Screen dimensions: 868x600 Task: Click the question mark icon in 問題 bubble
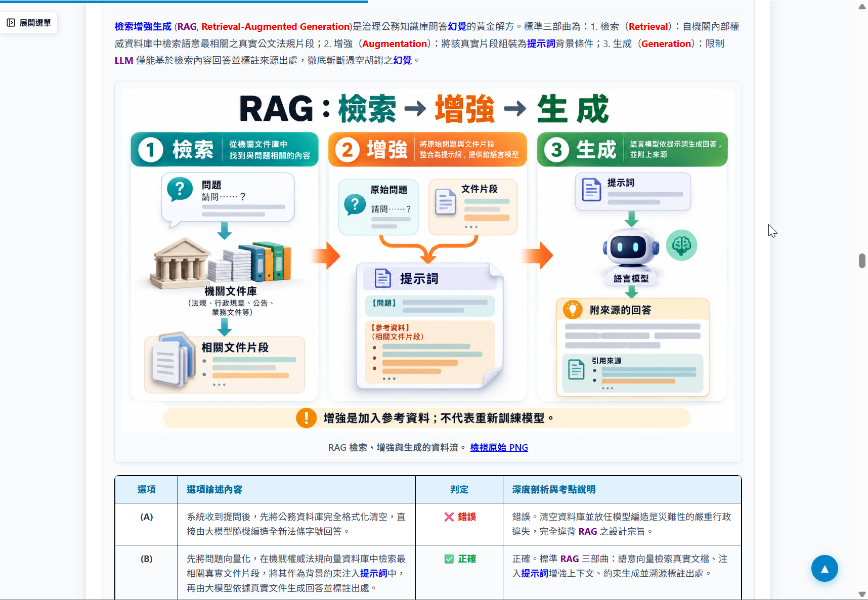(180, 189)
